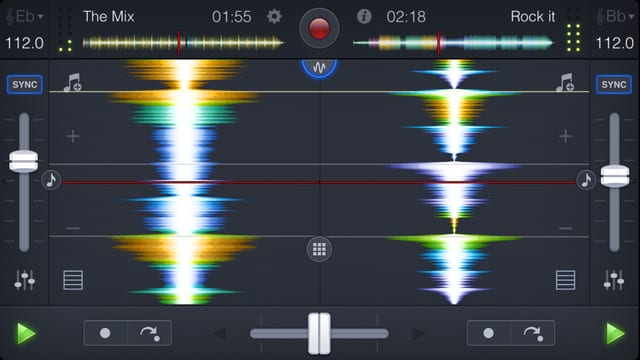The height and width of the screenshot is (360, 640).
Task: Increase left deck zoom with plus
Action: pos(73,136)
